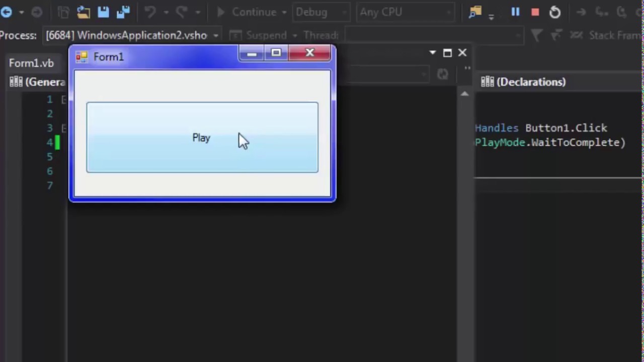Click the Continue debugging button
This screenshot has height=362, width=644.
[247, 12]
